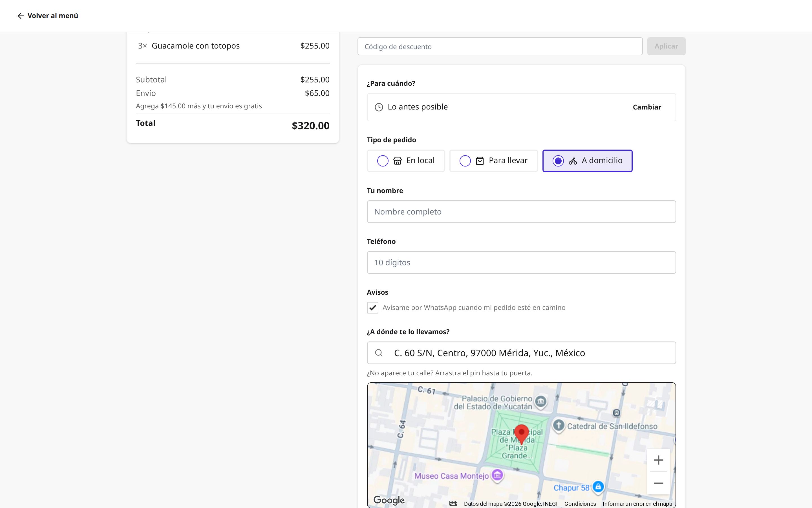
Task: Click the Nombre completo name field
Action: pos(521,212)
